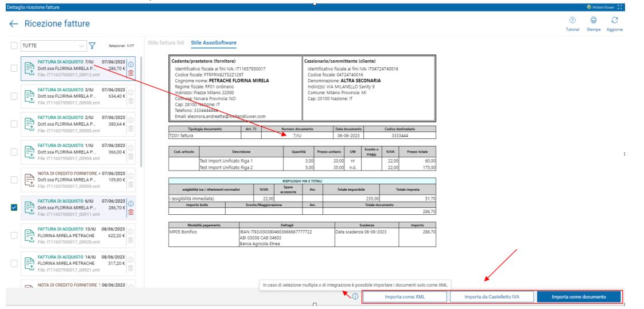Click the trash icon for invoice 14/IU

131,268
